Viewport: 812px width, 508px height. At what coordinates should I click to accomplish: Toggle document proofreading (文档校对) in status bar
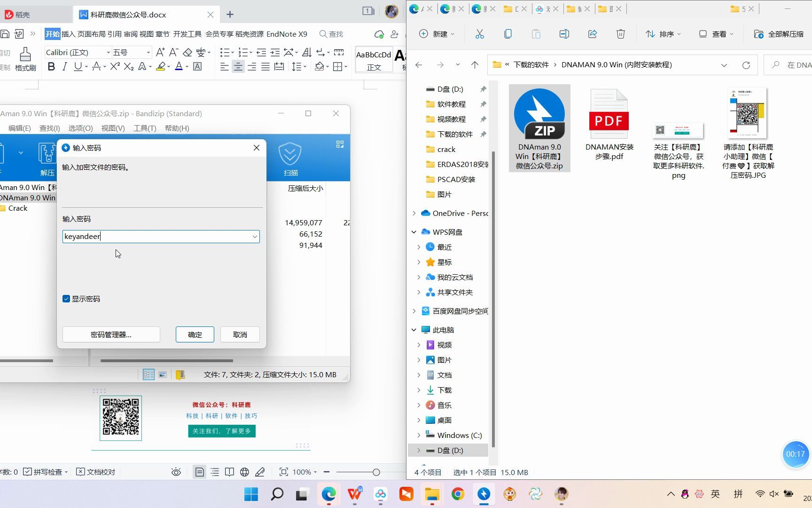tap(95, 472)
